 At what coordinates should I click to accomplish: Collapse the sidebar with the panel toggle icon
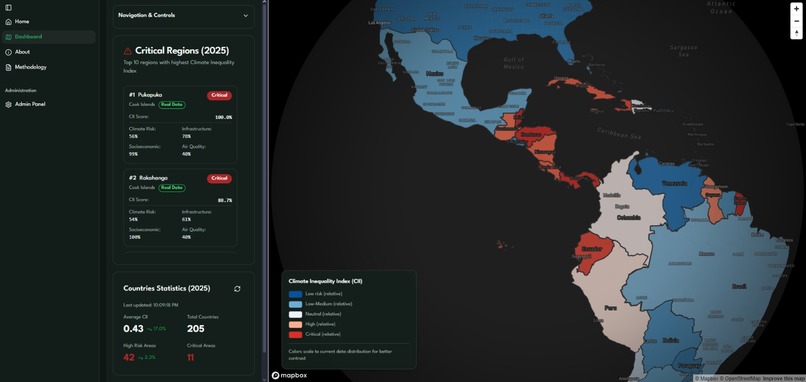click(8, 8)
